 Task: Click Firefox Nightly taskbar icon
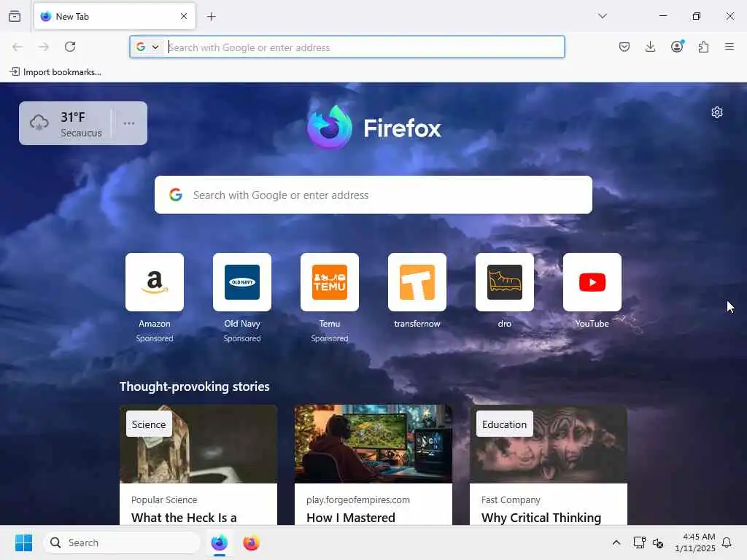pyautogui.click(x=219, y=542)
